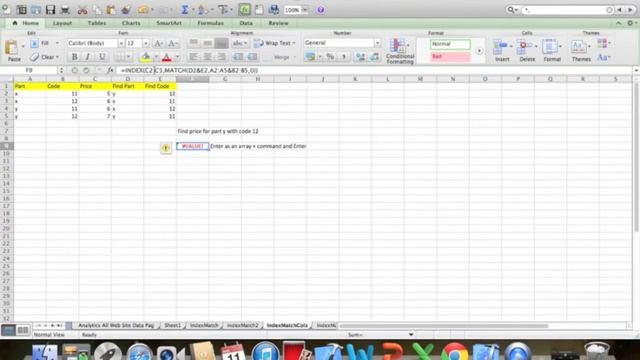Click the Paste clipboard icon in top toolbar
The image size is (640, 360).
point(111,9)
